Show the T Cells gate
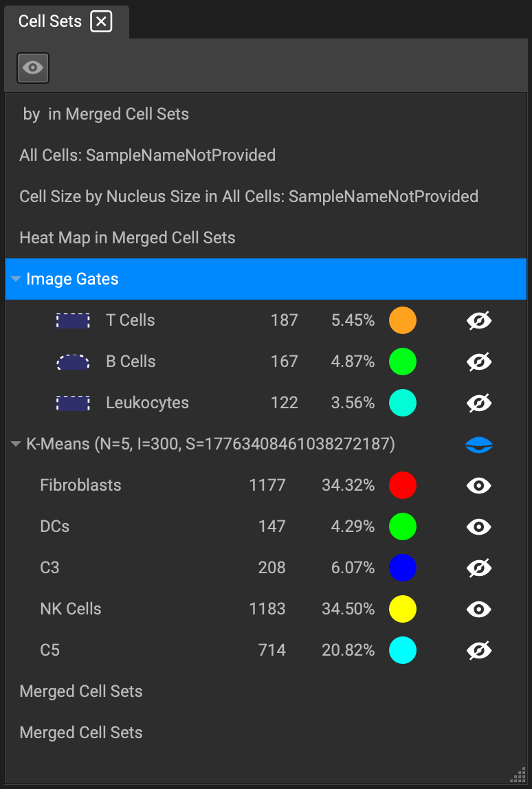 (478, 320)
